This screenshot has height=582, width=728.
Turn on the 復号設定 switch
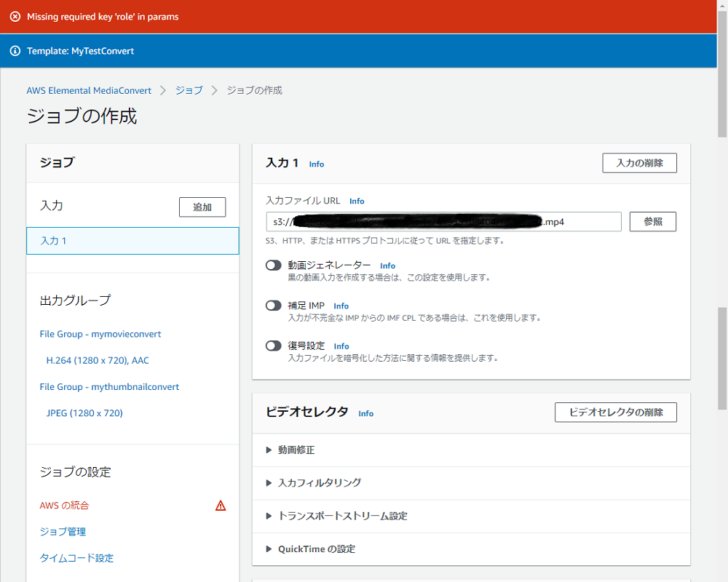click(x=274, y=346)
